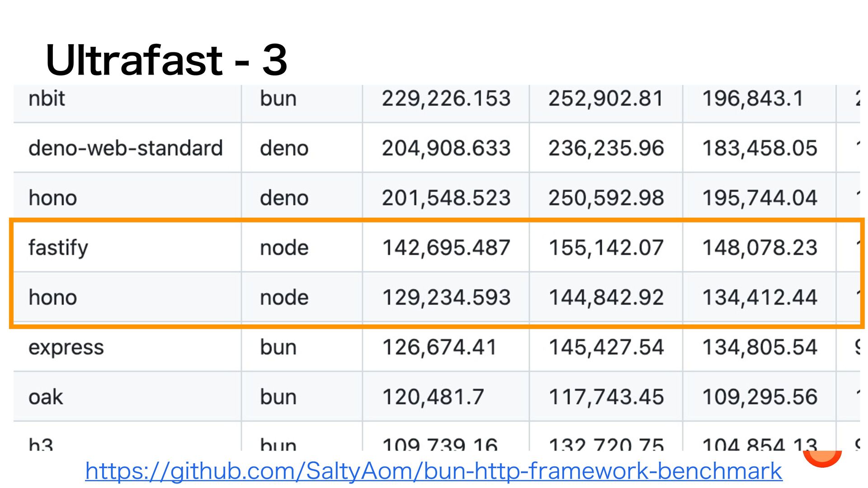Click hono in the node row
The width and height of the screenshot is (868, 488).
[53, 297]
